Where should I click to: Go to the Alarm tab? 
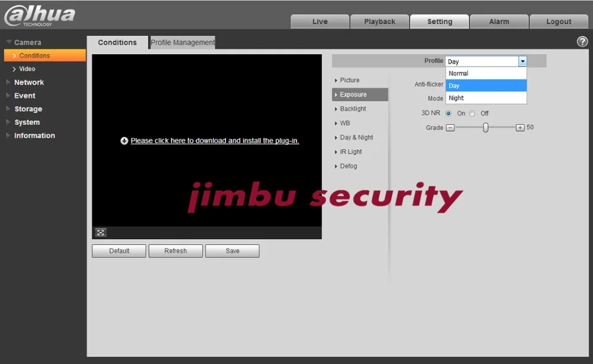click(x=499, y=21)
